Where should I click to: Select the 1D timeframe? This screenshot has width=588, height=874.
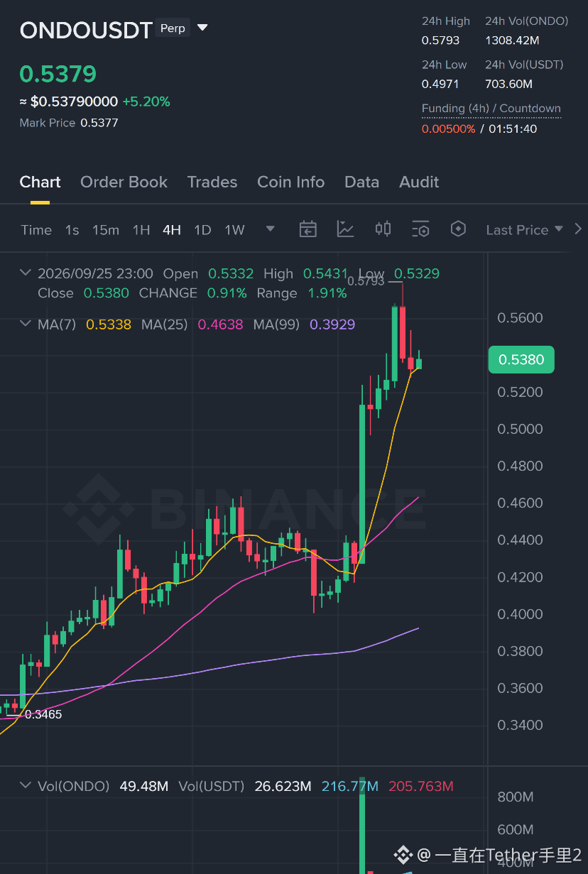(202, 230)
